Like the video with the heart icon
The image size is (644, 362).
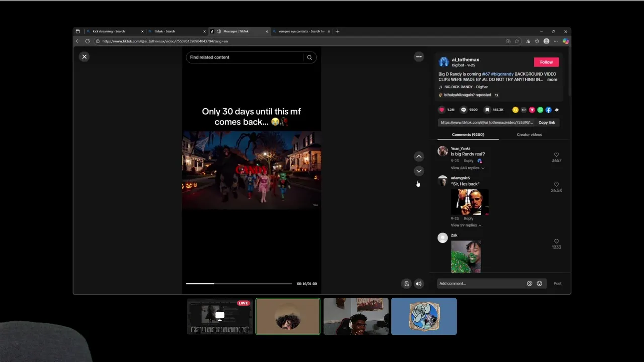pyautogui.click(x=442, y=110)
